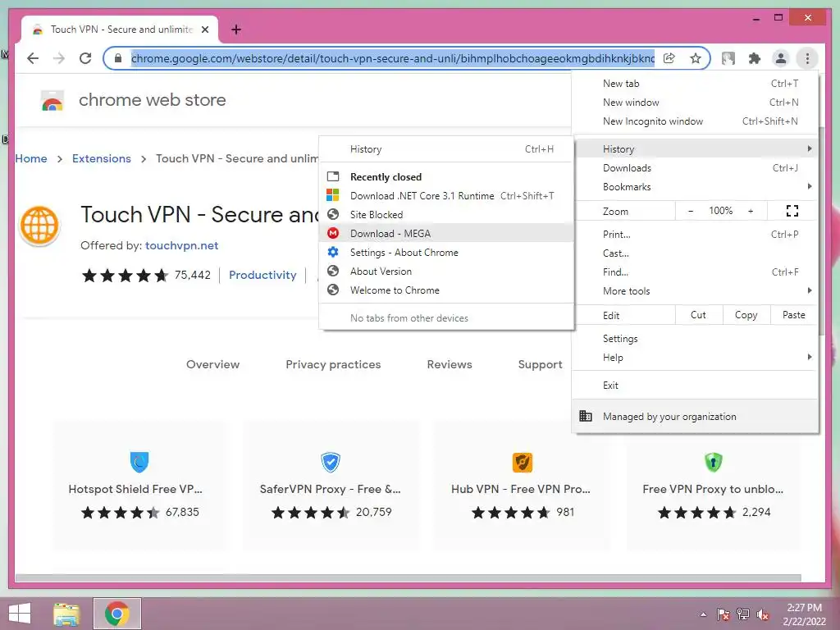Image resolution: width=840 pixels, height=630 pixels.
Task: Open the Windows Start button
Action: point(20,614)
